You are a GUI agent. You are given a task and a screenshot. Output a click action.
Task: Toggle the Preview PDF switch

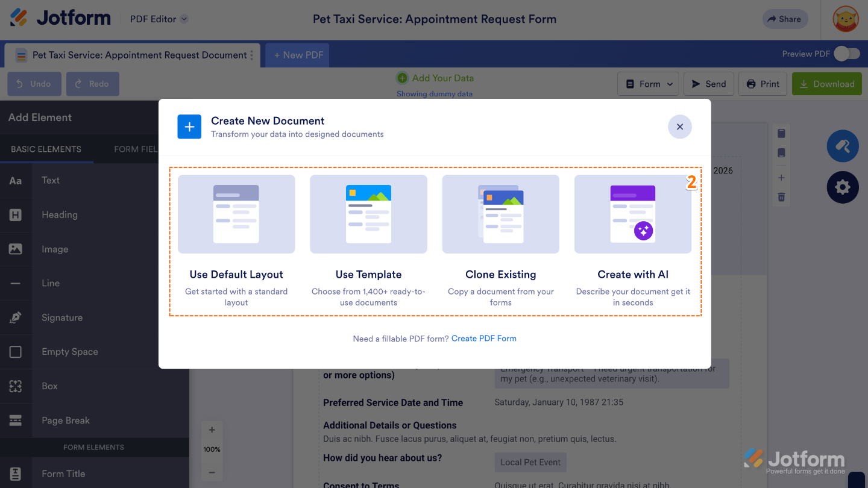coord(846,54)
